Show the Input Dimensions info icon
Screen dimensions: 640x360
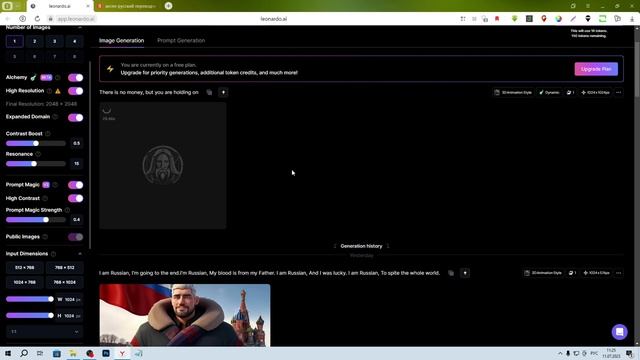(53, 254)
